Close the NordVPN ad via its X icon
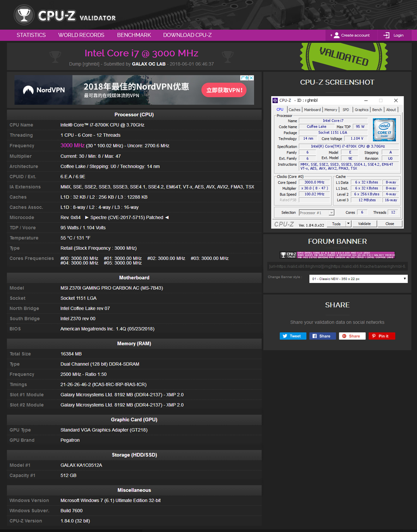417x532 pixels. click(251, 78)
